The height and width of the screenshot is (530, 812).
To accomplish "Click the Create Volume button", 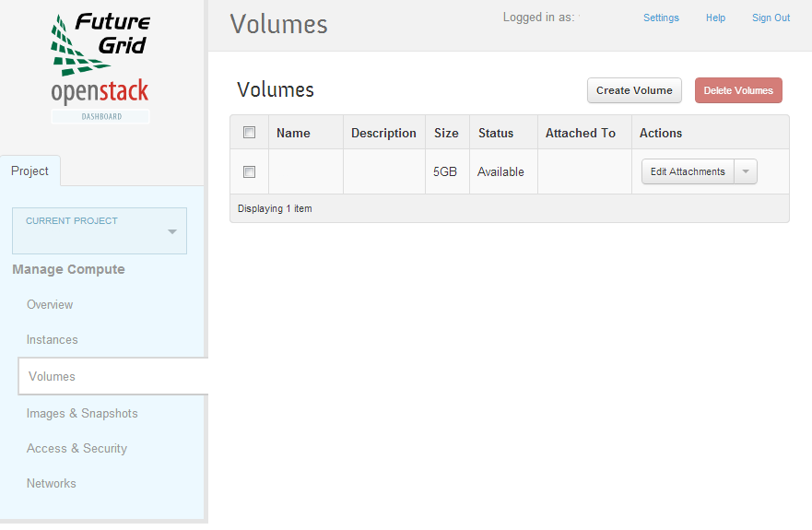I will pos(634,90).
